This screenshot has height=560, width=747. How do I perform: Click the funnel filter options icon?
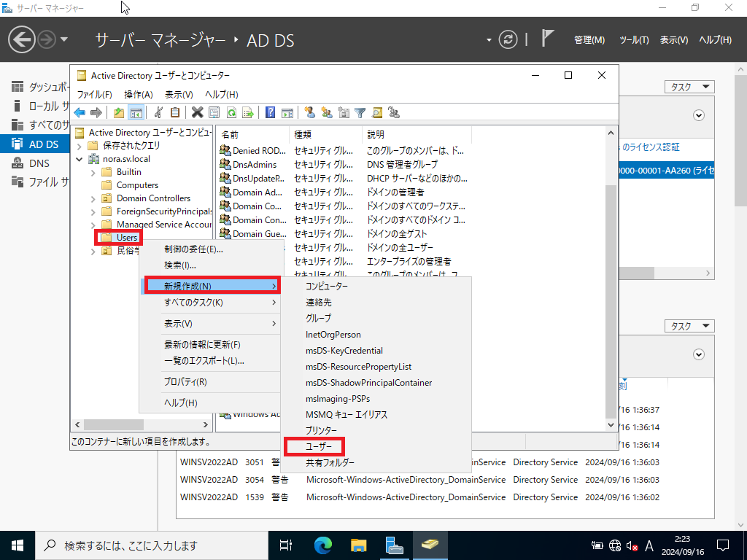pos(360,112)
